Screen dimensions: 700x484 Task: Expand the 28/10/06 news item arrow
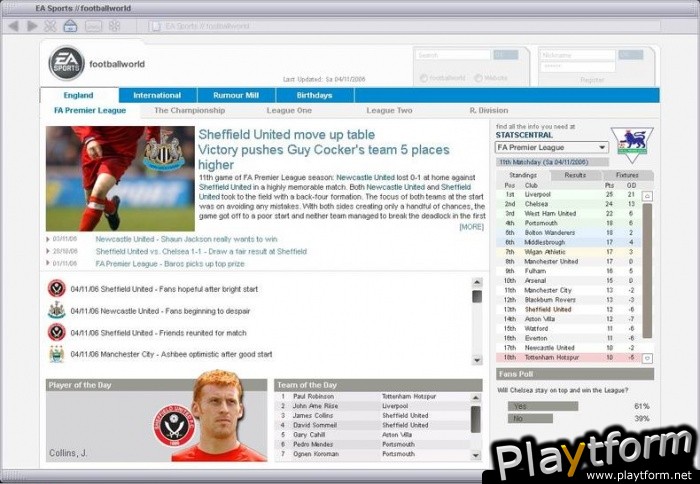(48, 251)
